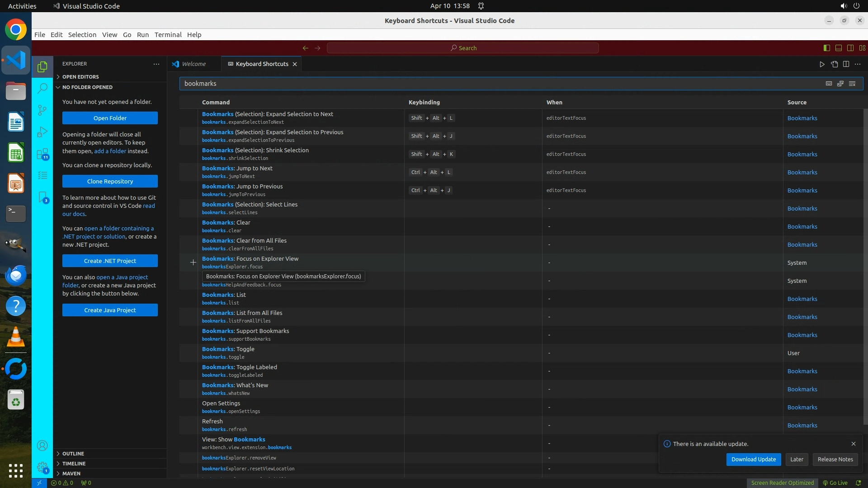The image size is (868, 488).
Task: Click the Record Keys icon in search box
Action: click(x=829, y=84)
